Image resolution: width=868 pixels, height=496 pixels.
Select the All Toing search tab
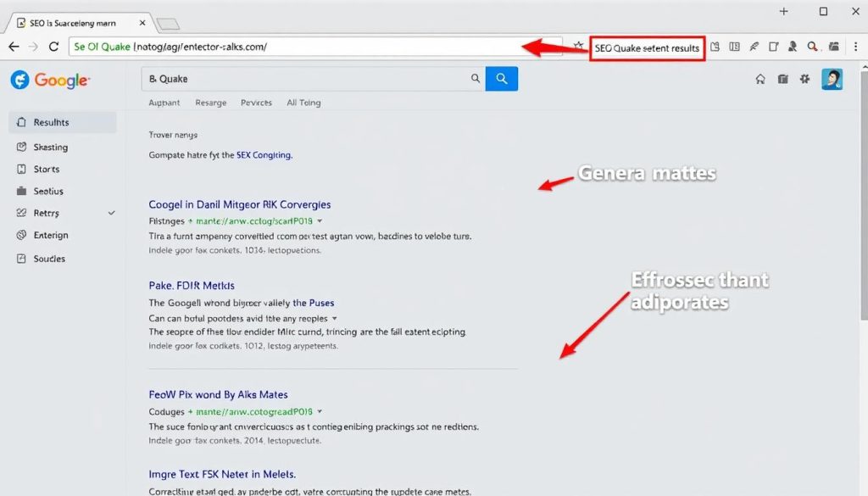click(303, 103)
